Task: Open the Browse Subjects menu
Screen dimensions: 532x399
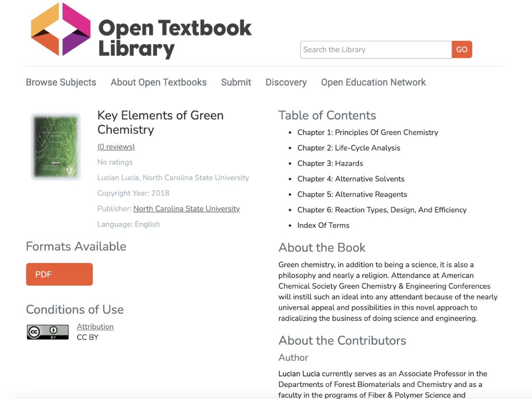Action: point(61,82)
